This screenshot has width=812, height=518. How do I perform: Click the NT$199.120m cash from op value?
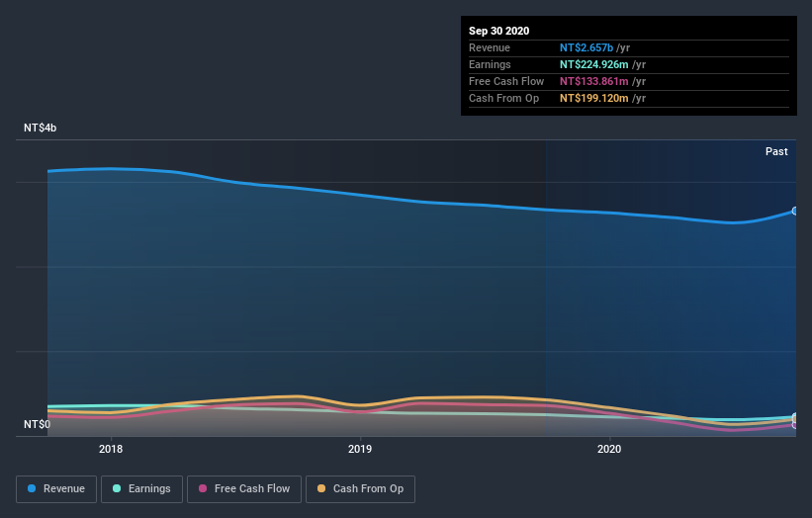pyautogui.click(x=594, y=98)
